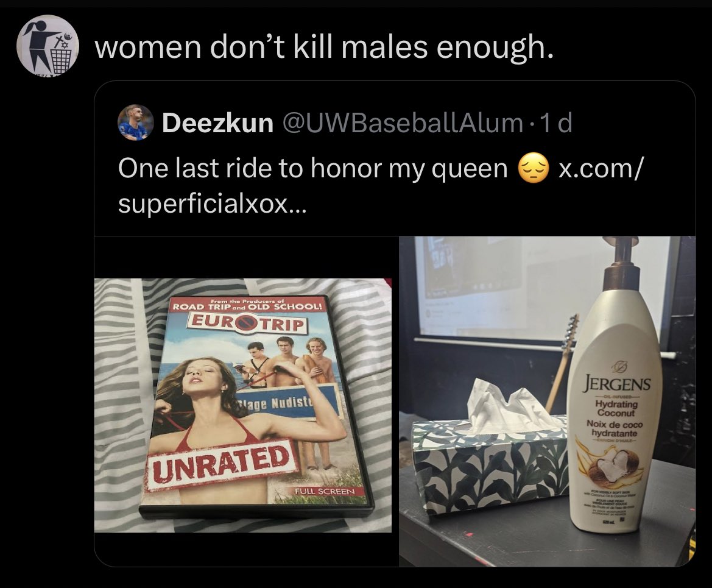Select the main tweet text
This screenshot has width=712, height=588.
[x=324, y=47]
